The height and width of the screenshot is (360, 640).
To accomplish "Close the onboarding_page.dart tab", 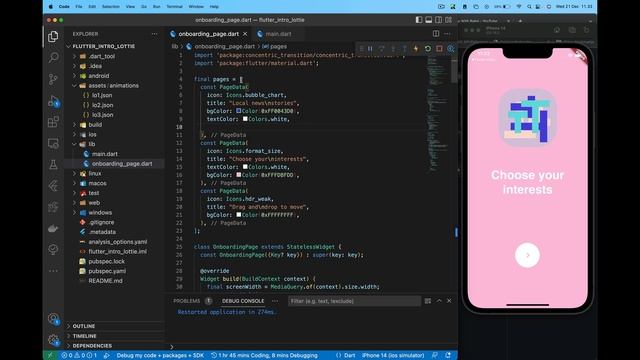I will coord(245,34).
